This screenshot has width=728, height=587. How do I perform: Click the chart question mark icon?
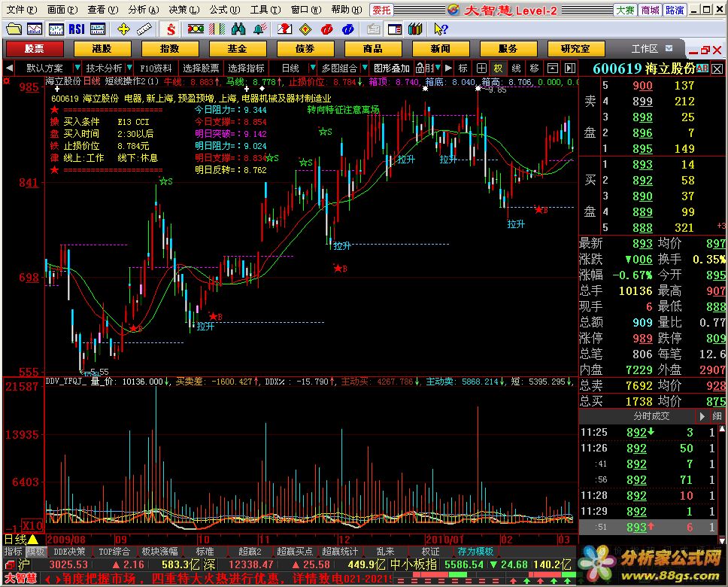(x=284, y=30)
